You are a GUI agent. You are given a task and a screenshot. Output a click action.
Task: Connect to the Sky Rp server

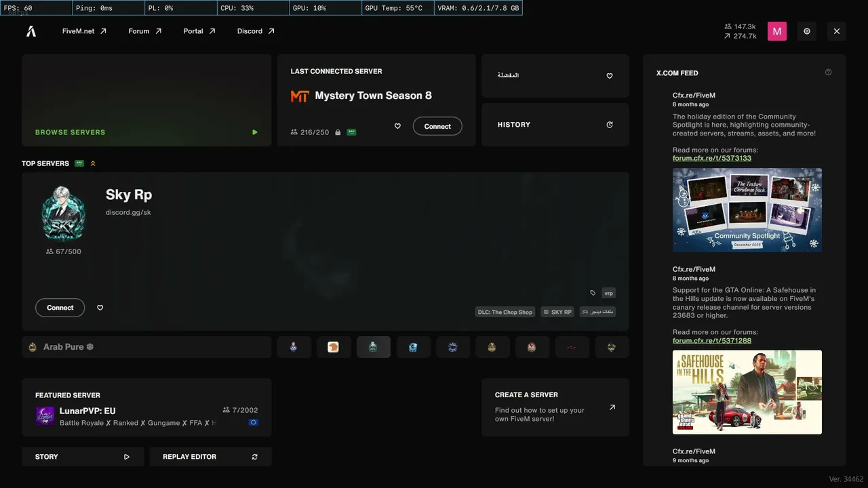tap(60, 308)
